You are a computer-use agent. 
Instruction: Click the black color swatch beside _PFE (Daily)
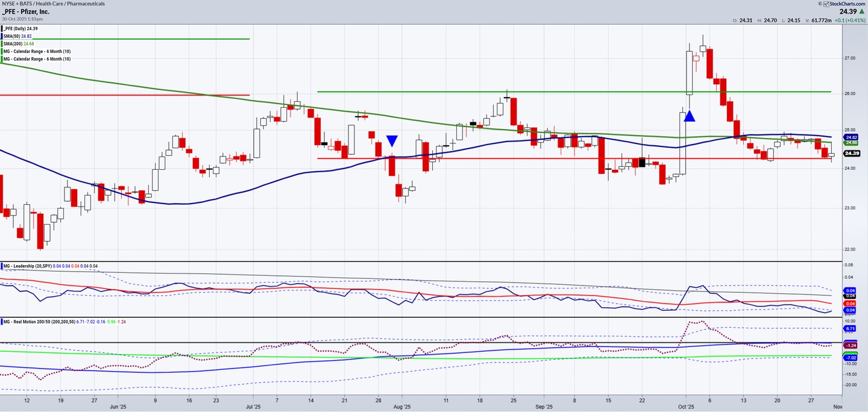click(x=2, y=28)
